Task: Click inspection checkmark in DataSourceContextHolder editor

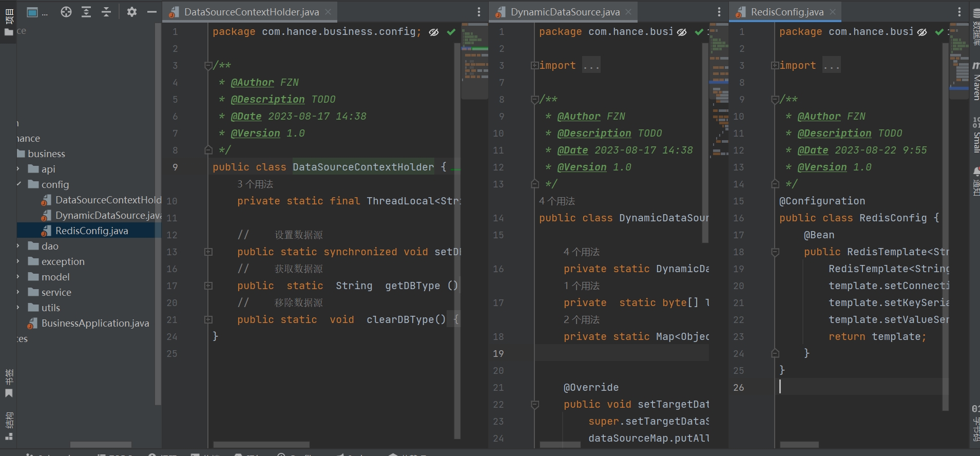Action: click(x=451, y=32)
